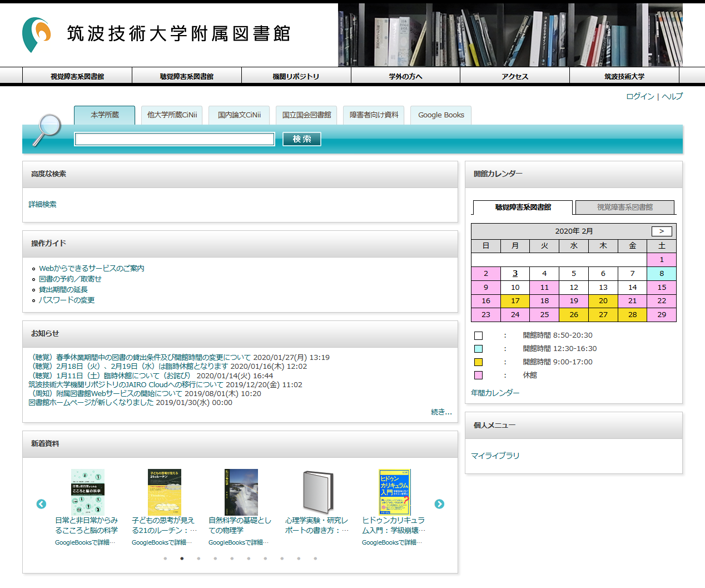The width and height of the screenshot is (705, 588).
Task: Open title link 日常と非日常からみるこころと脳の科学
Action: (86, 525)
